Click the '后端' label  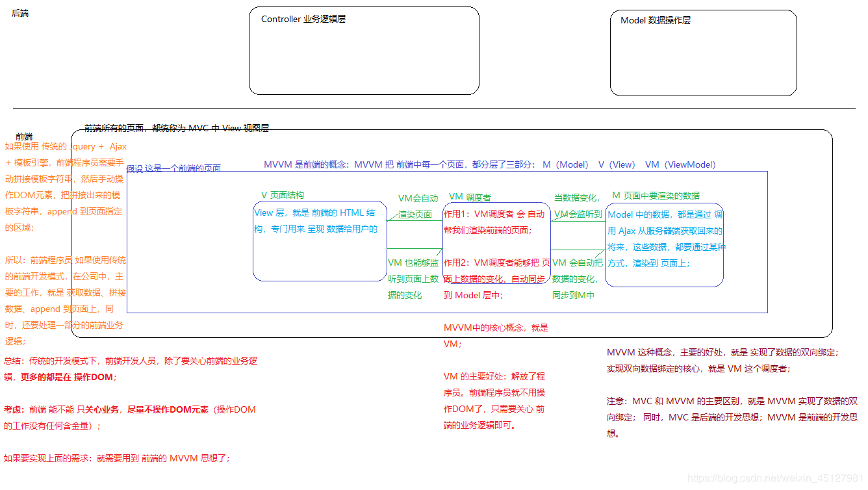coord(20,13)
